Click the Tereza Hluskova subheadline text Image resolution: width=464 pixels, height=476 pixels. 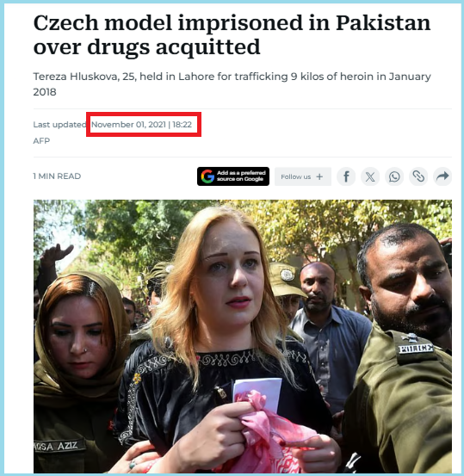coord(232,84)
